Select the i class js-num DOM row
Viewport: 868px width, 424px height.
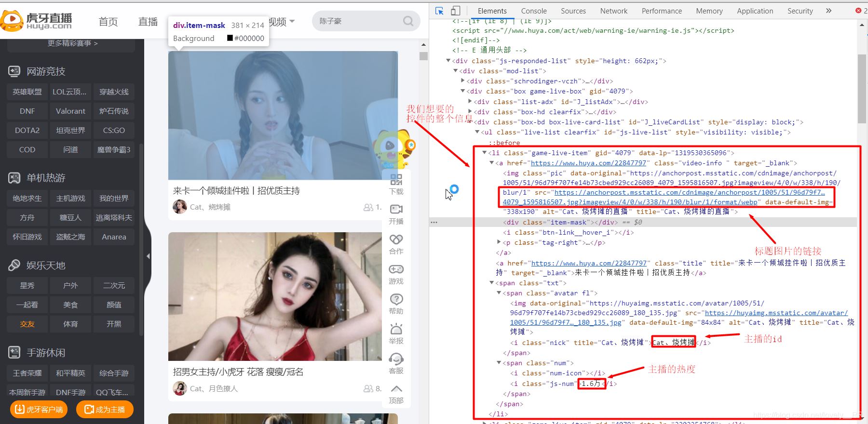pyautogui.click(x=564, y=384)
